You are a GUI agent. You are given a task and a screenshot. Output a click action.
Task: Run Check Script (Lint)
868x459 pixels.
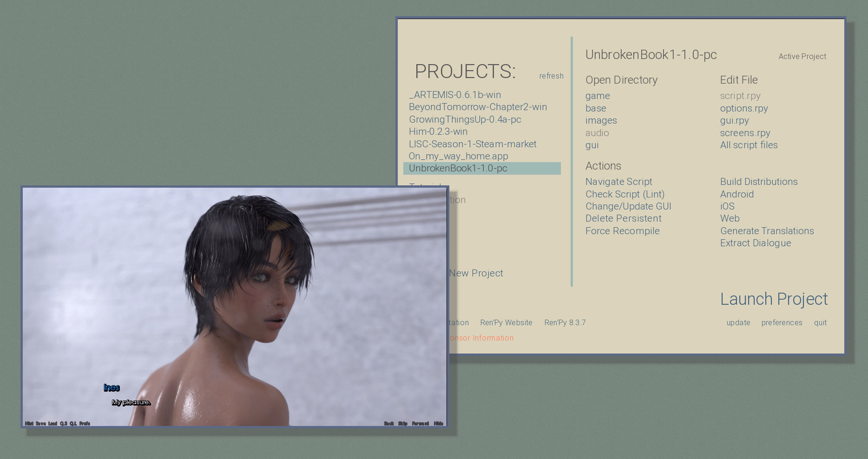(x=625, y=194)
